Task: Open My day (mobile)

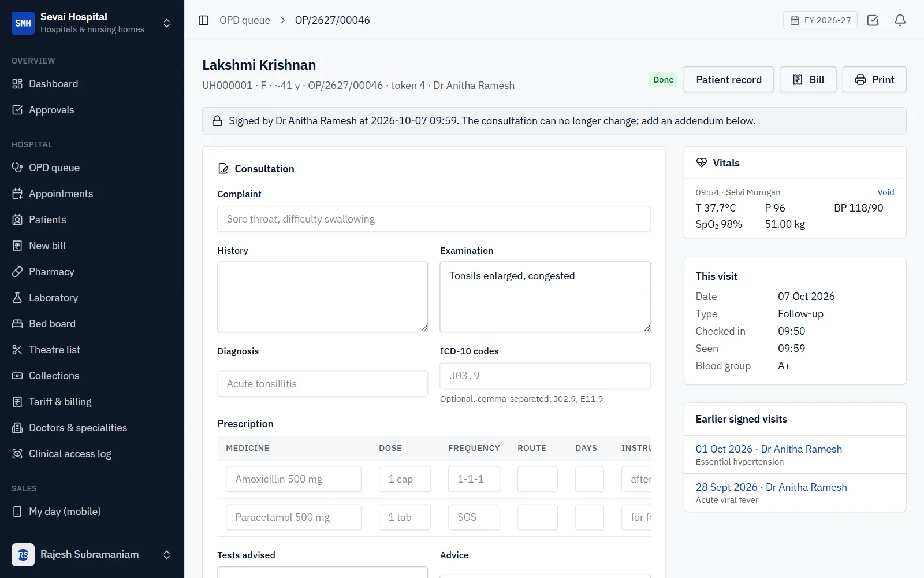Action: [92, 512]
